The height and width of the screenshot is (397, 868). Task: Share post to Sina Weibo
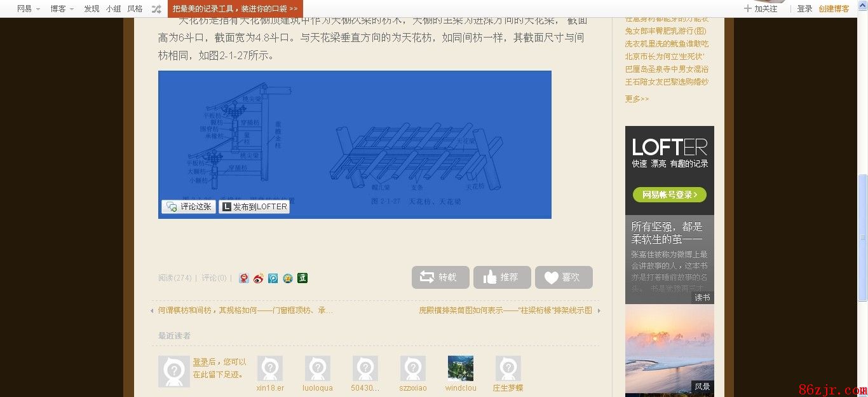[x=259, y=278]
